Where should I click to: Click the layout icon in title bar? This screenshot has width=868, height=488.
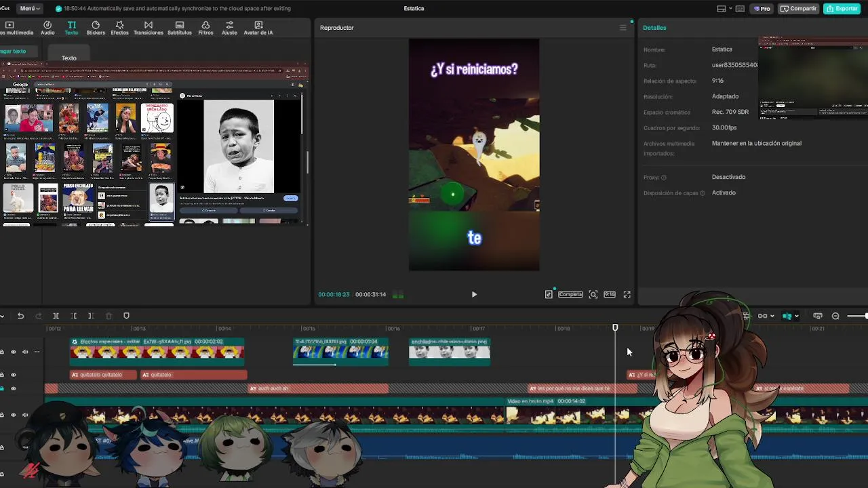click(722, 9)
